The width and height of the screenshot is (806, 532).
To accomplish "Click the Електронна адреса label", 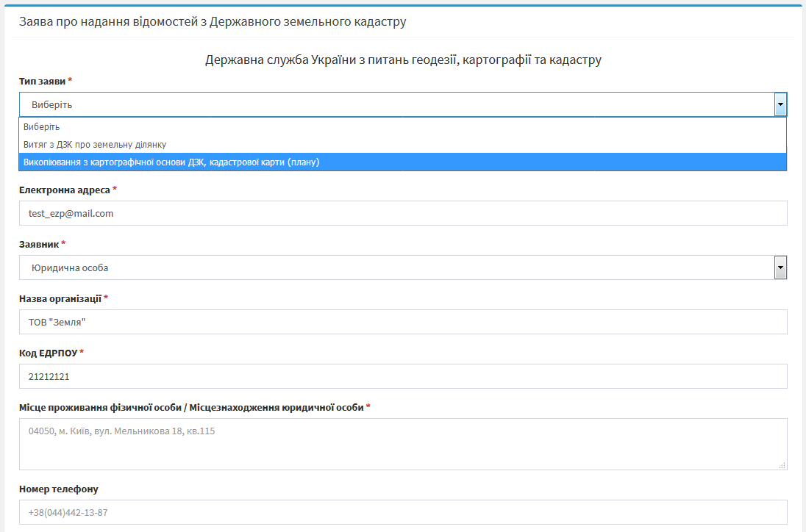I will click(65, 190).
